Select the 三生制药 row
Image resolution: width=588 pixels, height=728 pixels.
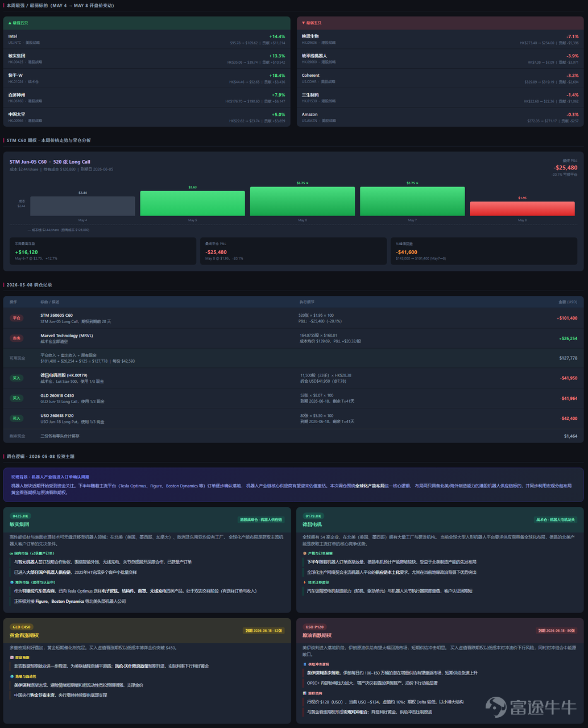[440, 98]
